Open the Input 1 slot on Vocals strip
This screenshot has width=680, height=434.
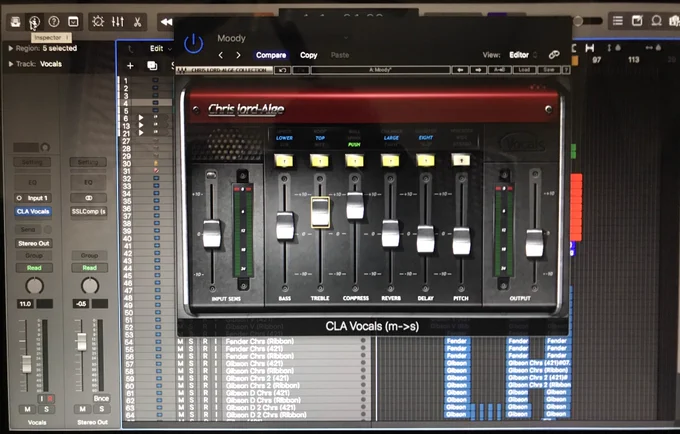33,198
